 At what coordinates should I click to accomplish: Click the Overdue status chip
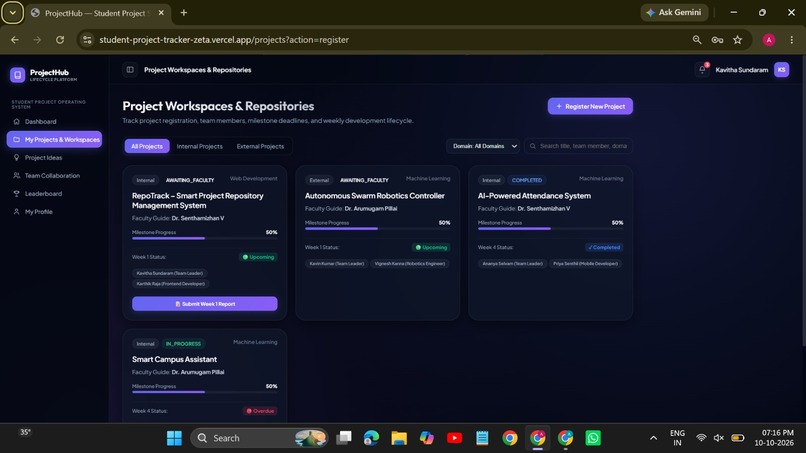[260, 411]
